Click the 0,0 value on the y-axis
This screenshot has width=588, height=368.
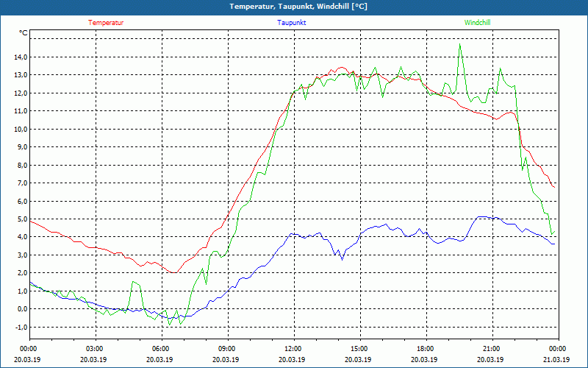(x=21, y=309)
